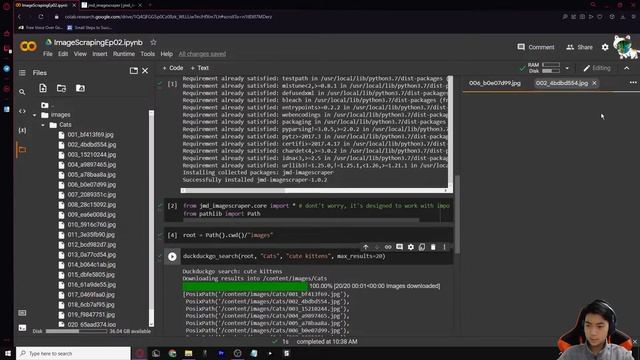
Task: Open the RAM Disk resource dropdown arrow
Action: click(567, 68)
